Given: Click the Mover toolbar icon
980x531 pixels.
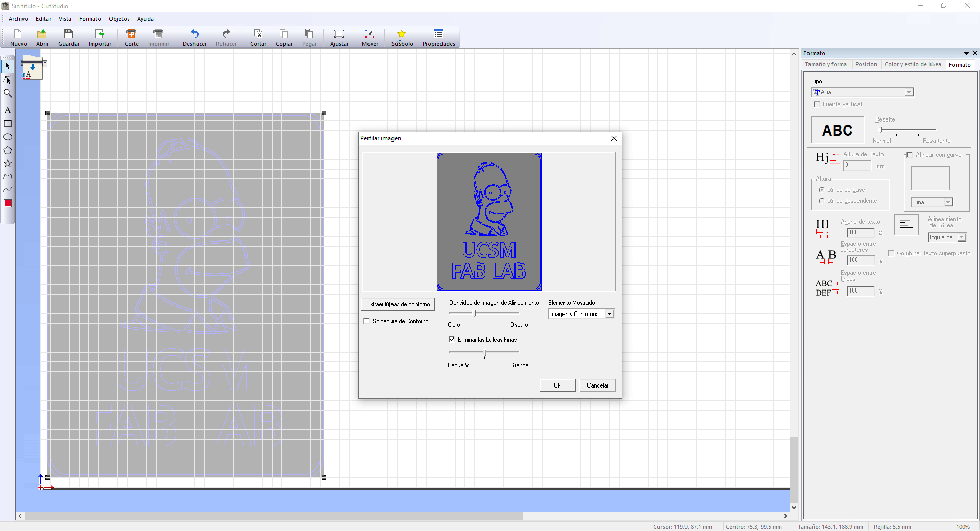Looking at the screenshot, I should pos(370,34).
